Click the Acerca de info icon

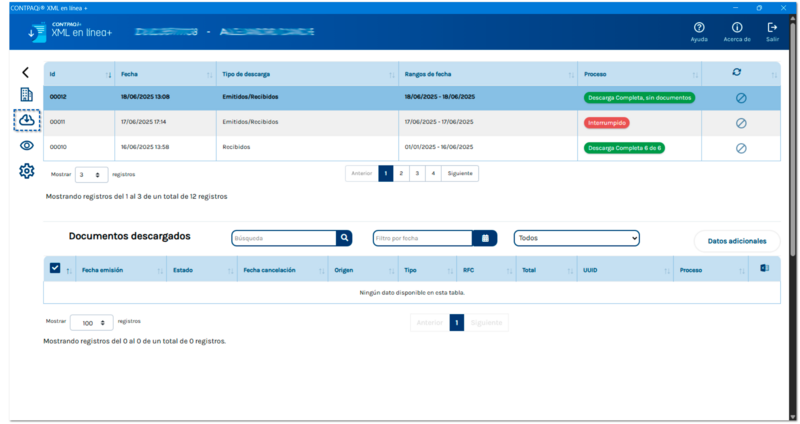pos(737,28)
